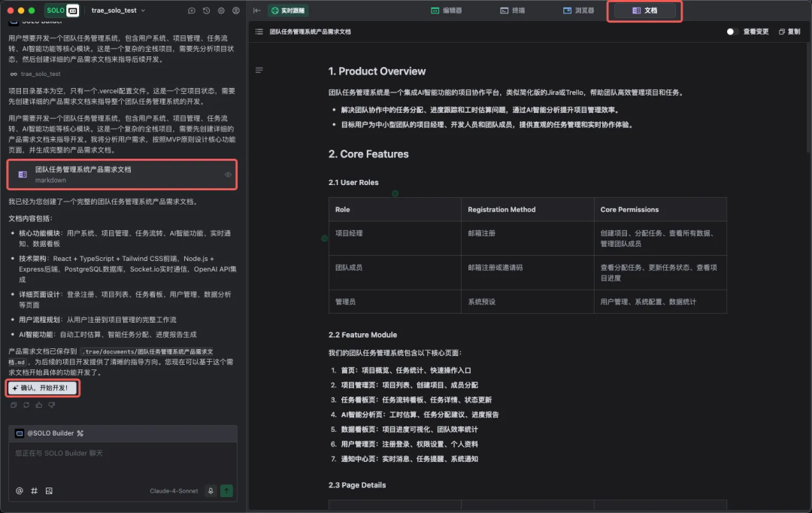This screenshot has height=513, width=812.
Task: Click the new chat icon in header
Action: (x=192, y=11)
